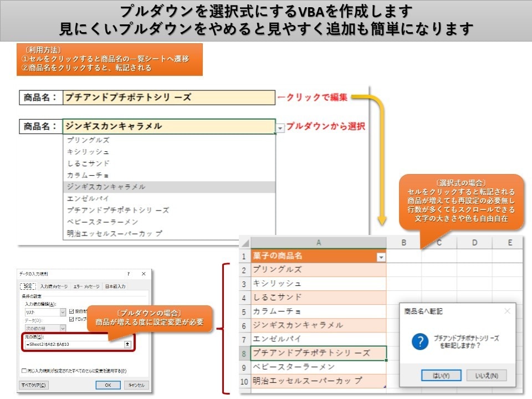Click row header 10 in the sheet
Screen dimensions: 532x399
244,381
